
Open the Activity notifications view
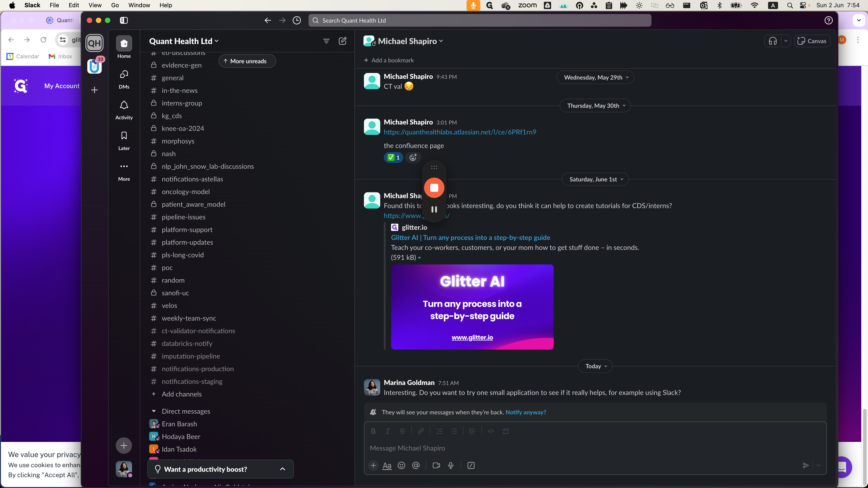124,110
